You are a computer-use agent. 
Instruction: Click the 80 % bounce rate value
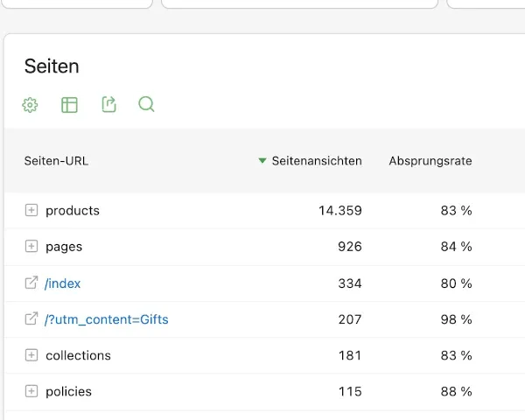pyautogui.click(x=457, y=283)
